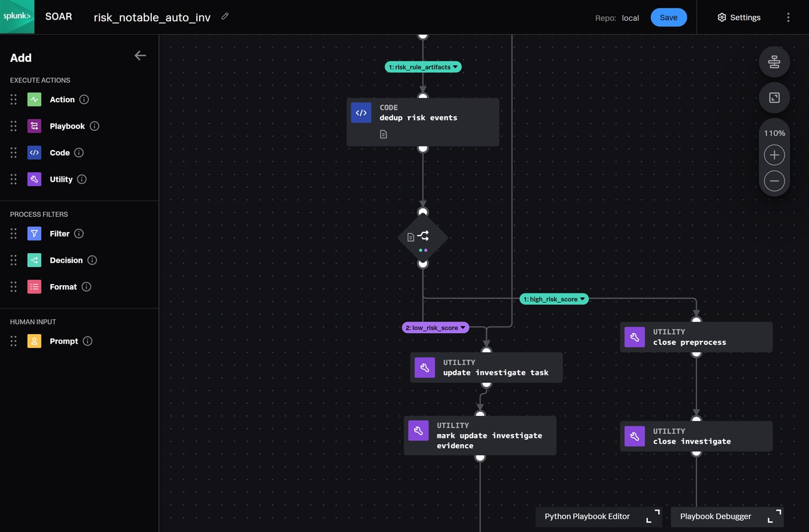This screenshot has height=532, width=809.
Task: Open the vertical three-dot more menu
Action: (788, 18)
